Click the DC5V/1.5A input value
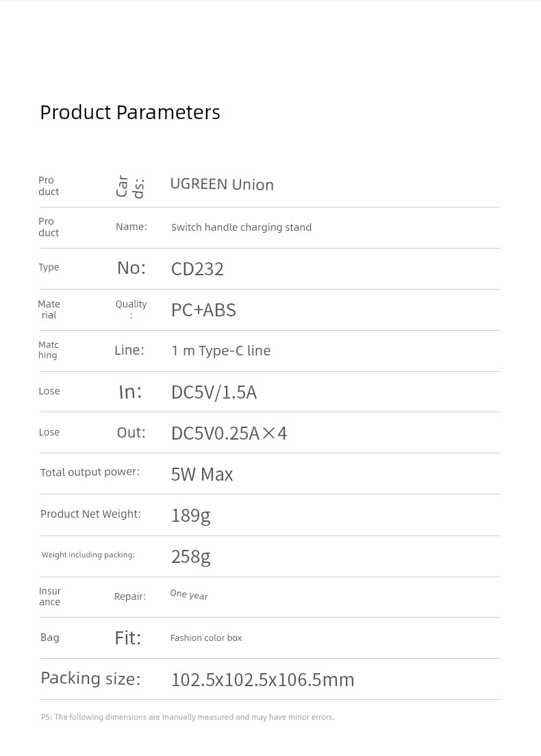This screenshot has width=541, height=756. [214, 392]
